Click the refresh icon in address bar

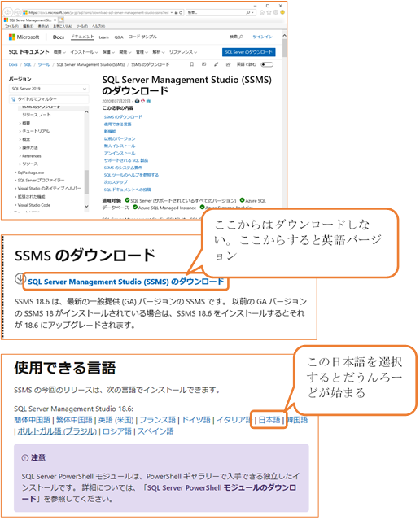[x=182, y=12]
